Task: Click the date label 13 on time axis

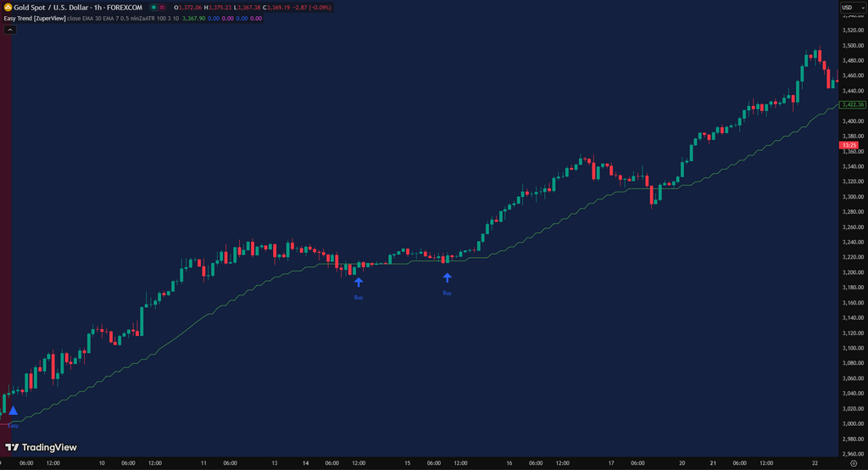Action: coord(275,463)
